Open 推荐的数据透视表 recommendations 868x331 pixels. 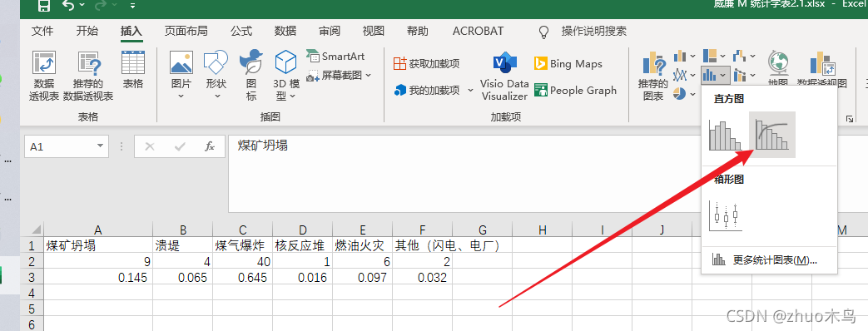pos(88,77)
